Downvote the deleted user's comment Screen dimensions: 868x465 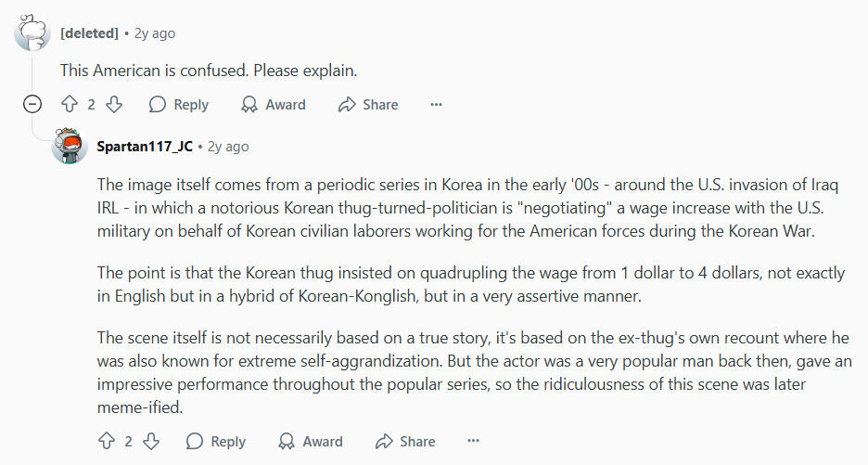pos(114,104)
